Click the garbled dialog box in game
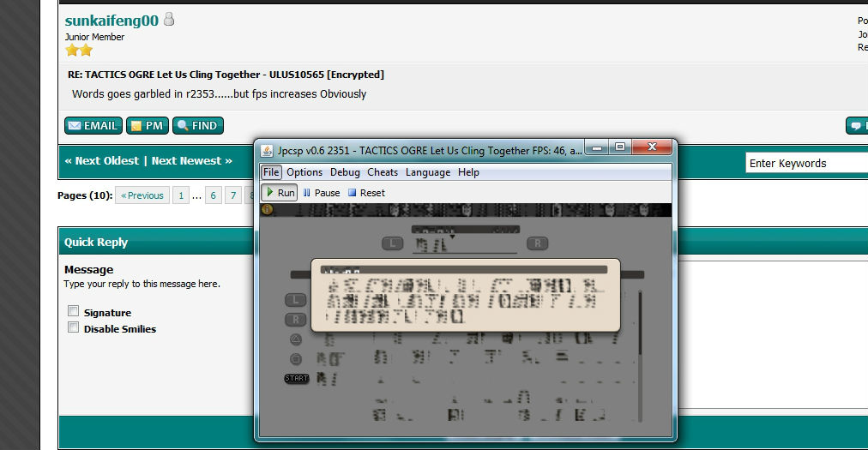The width and height of the screenshot is (868, 450). click(466, 296)
